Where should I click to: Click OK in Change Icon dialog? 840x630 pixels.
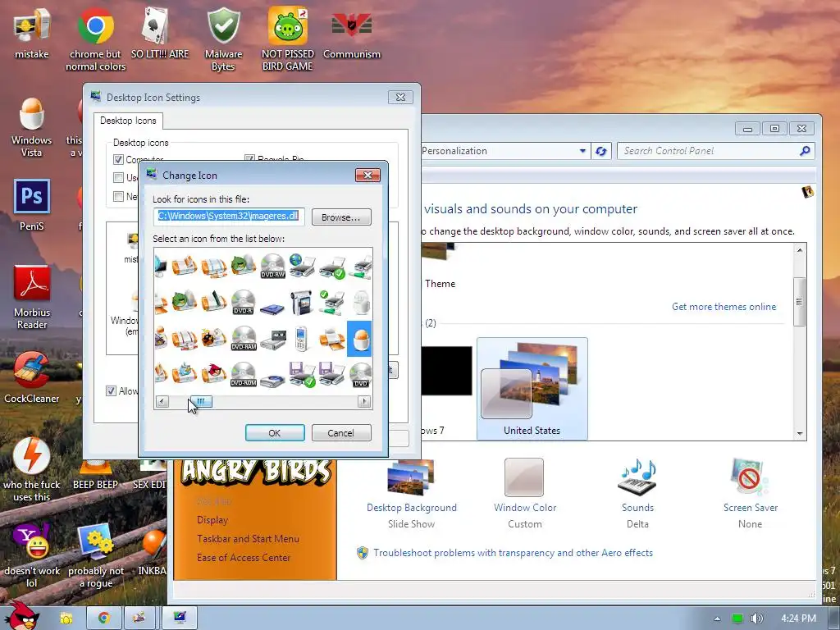click(x=275, y=433)
